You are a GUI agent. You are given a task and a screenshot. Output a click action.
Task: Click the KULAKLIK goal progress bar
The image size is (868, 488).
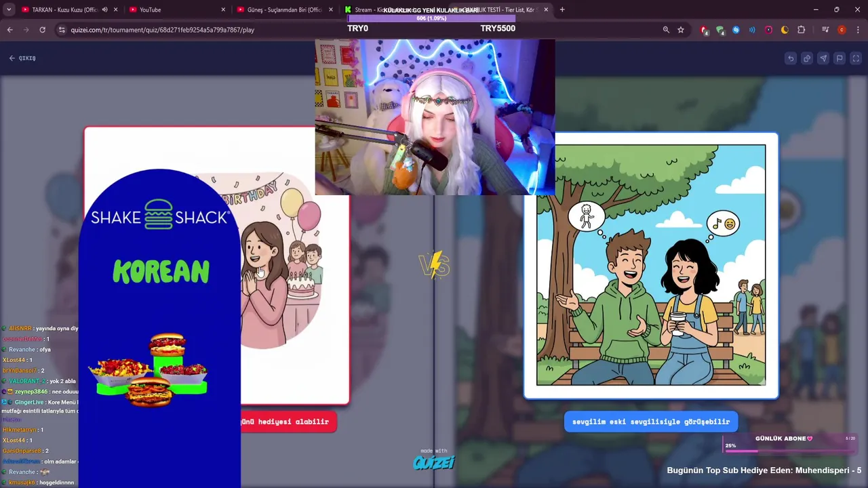431,19
